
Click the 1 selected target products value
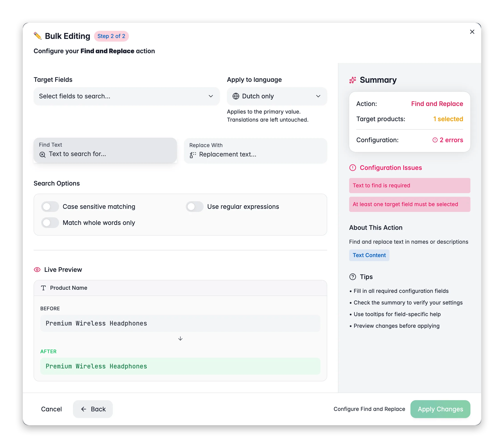[x=448, y=119]
